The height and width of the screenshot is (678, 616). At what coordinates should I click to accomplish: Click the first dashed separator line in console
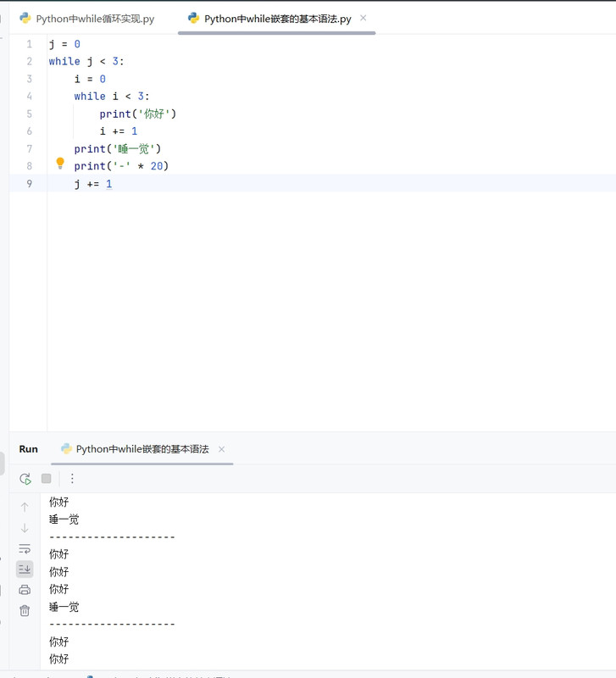click(112, 537)
